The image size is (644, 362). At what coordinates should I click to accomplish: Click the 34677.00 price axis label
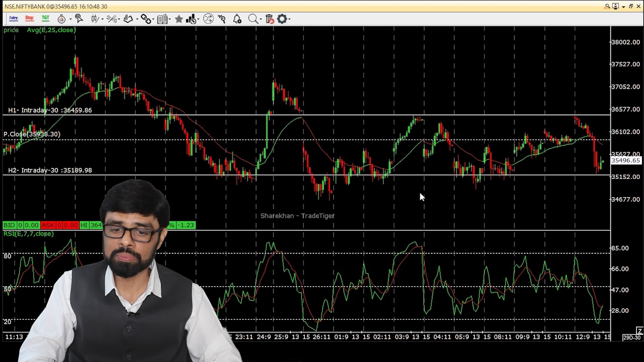pos(626,200)
